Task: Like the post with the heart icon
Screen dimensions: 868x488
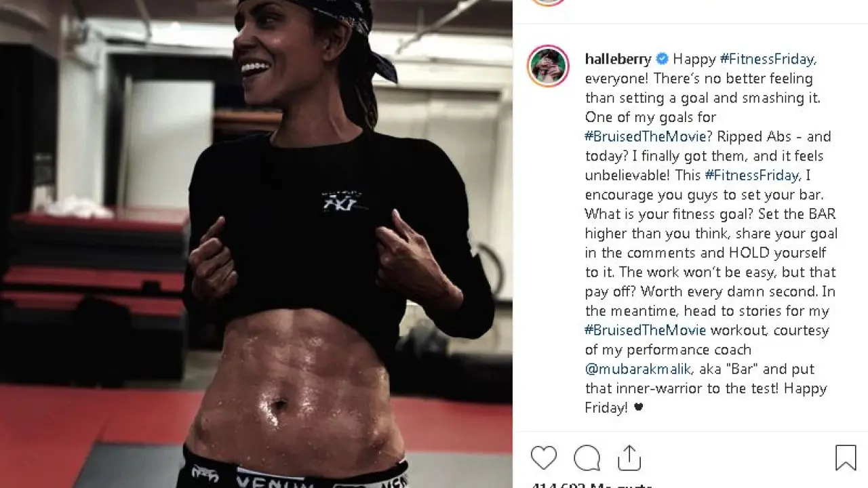Action: click(543, 457)
